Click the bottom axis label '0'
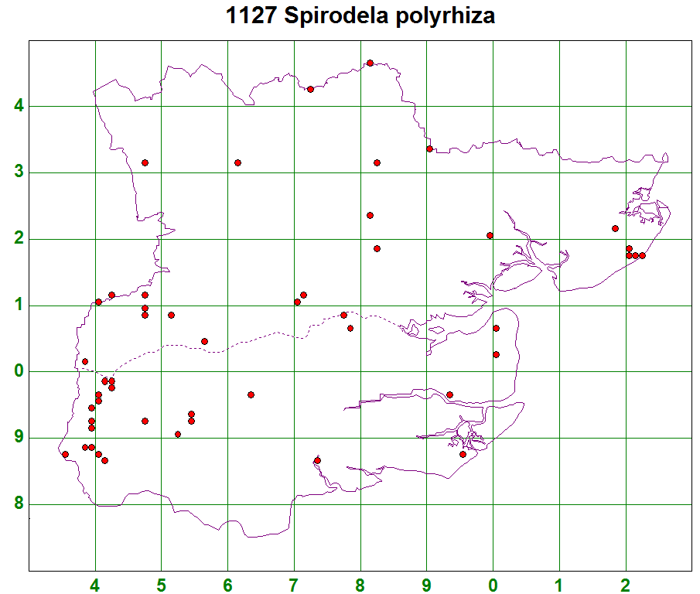This screenshot has height=594, width=700. click(x=493, y=585)
